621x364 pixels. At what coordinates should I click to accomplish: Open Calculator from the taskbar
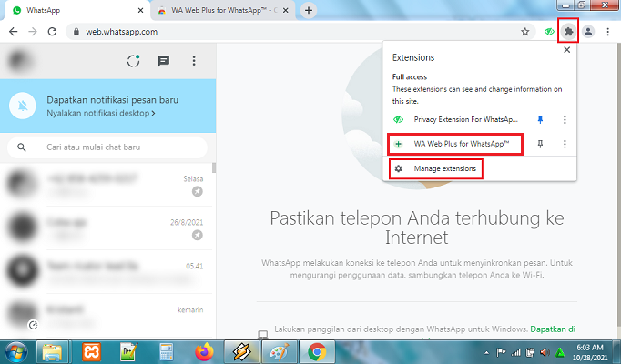click(166, 352)
